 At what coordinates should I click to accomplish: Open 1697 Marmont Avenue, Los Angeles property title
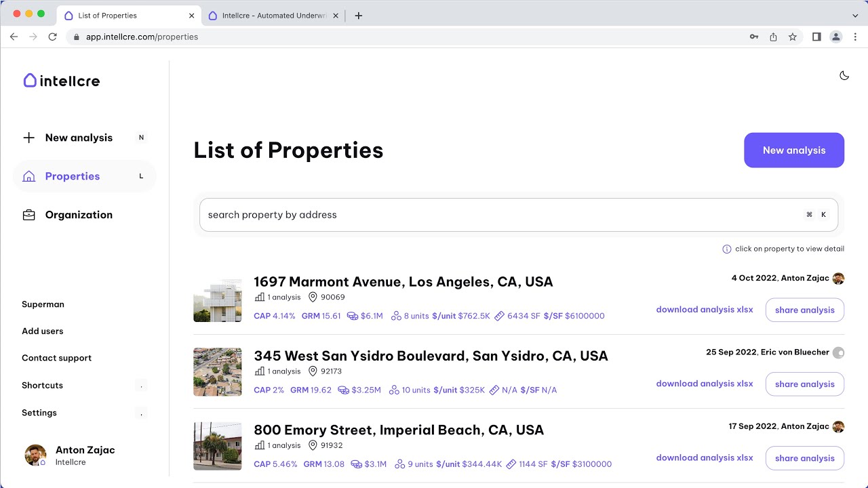[x=403, y=282]
